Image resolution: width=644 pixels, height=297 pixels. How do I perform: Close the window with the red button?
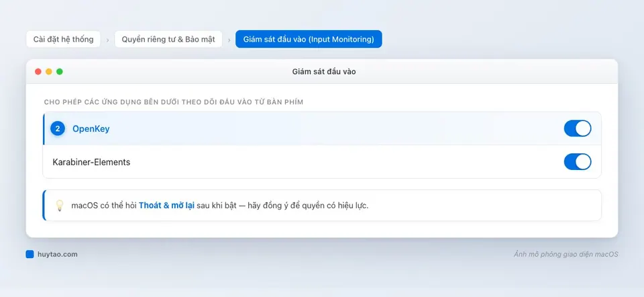[x=38, y=72]
